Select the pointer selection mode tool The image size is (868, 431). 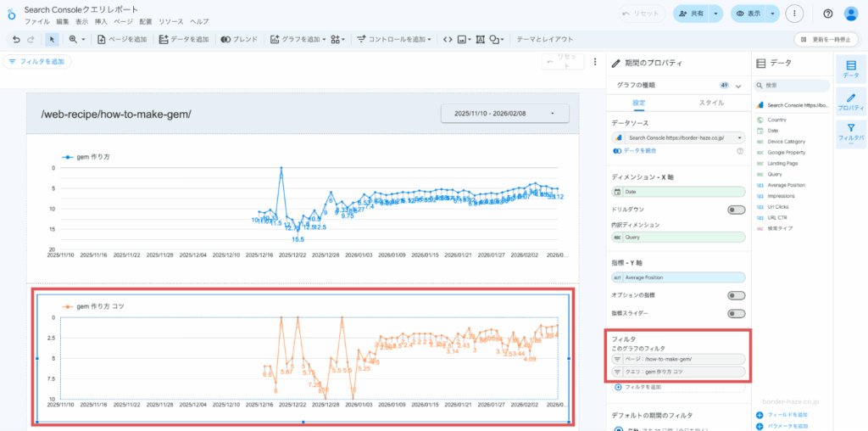(x=52, y=39)
